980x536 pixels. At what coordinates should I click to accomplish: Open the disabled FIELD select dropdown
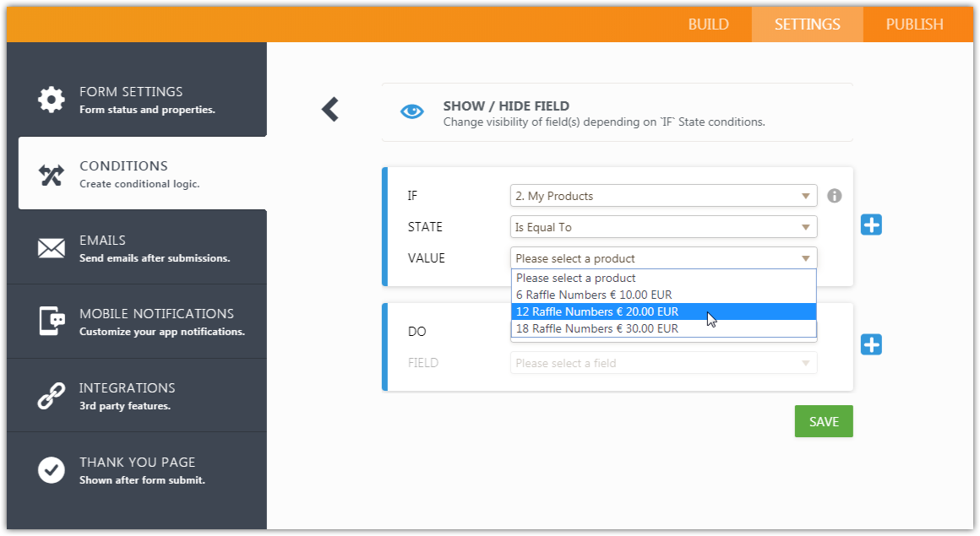pyautogui.click(x=663, y=363)
